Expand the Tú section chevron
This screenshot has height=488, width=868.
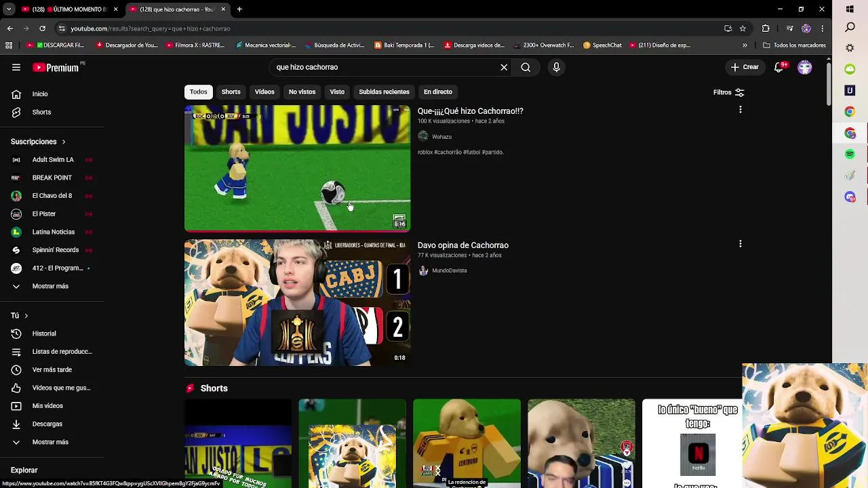(26, 316)
